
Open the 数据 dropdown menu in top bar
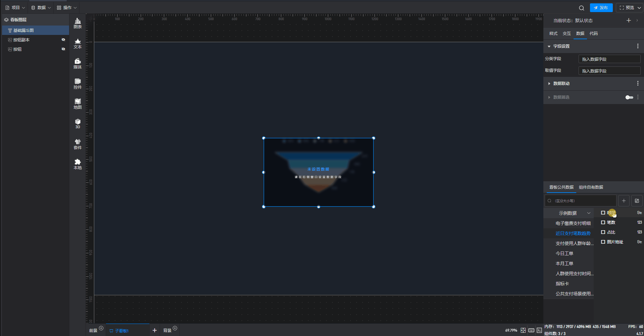point(41,8)
